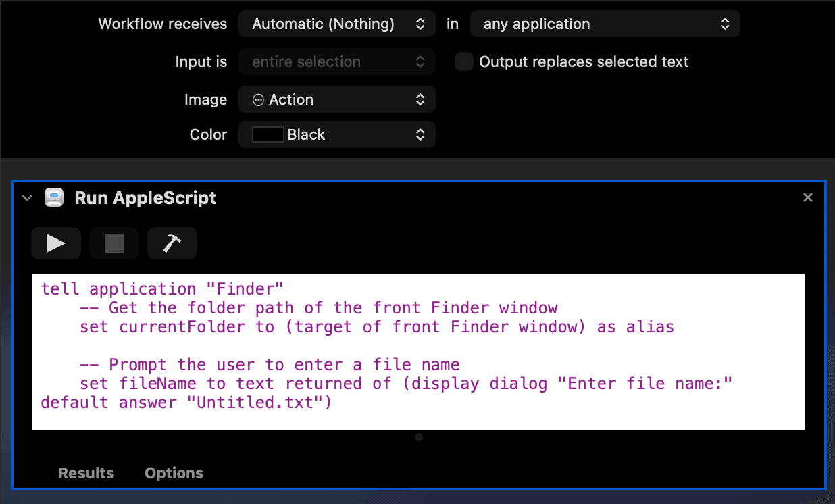Click the Action icon in the Image dropdown
The width and height of the screenshot is (835, 504).
259,99
